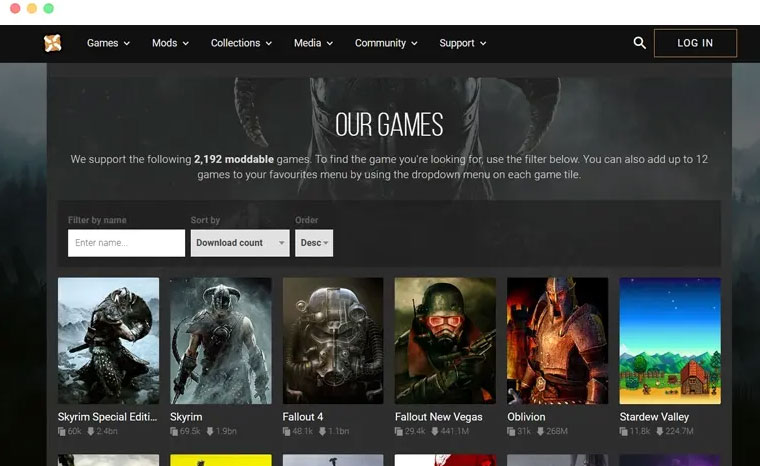Open the Support menu

pyautogui.click(x=462, y=43)
